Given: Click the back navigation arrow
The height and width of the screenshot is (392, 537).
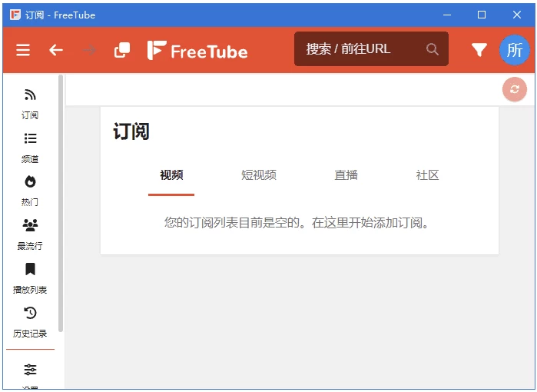Looking at the screenshot, I should pos(56,50).
